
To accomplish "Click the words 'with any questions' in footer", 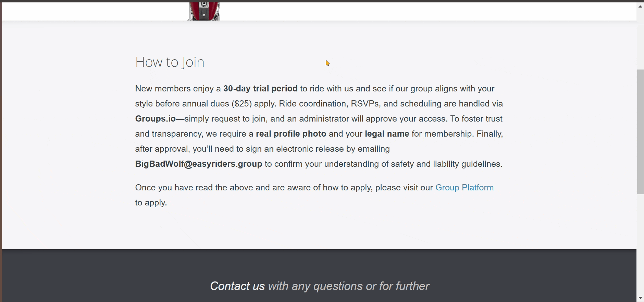I will [x=315, y=286].
